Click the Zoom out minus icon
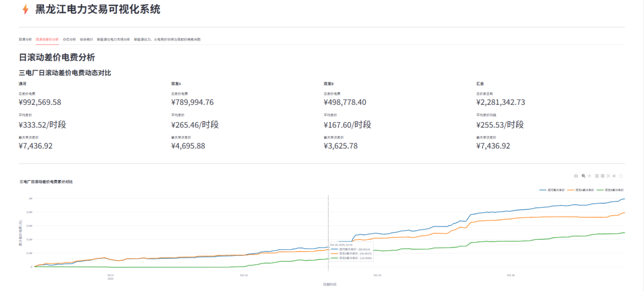Viewport: 644px width, 291px height. click(602, 176)
